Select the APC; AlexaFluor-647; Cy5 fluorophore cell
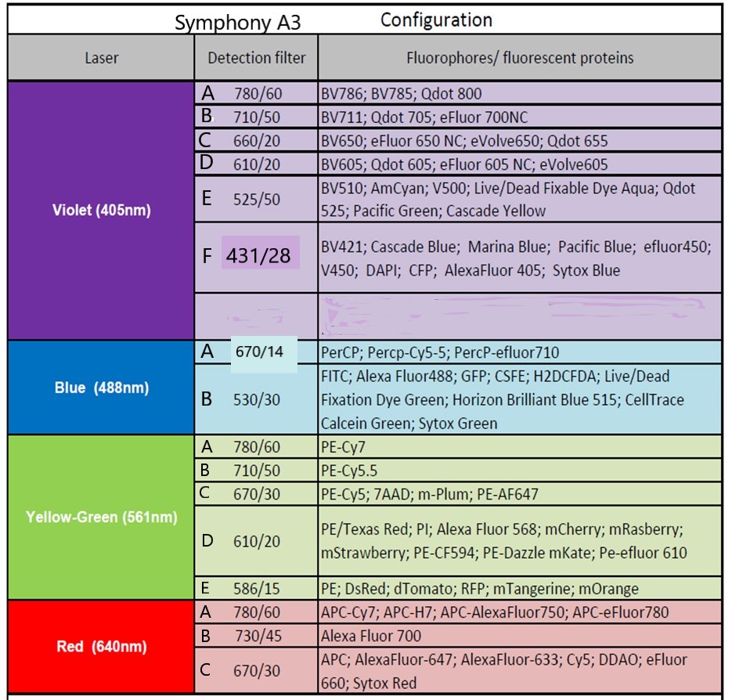Screen dimensions: 732x700 coord(520,670)
